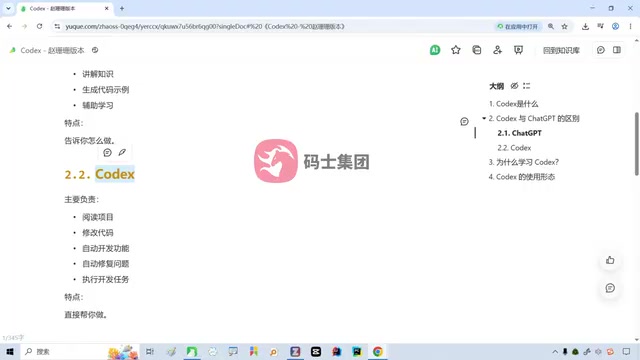Open the floating comment button at the bottom right
The width and height of the screenshot is (640, 360).
point(610,288)
